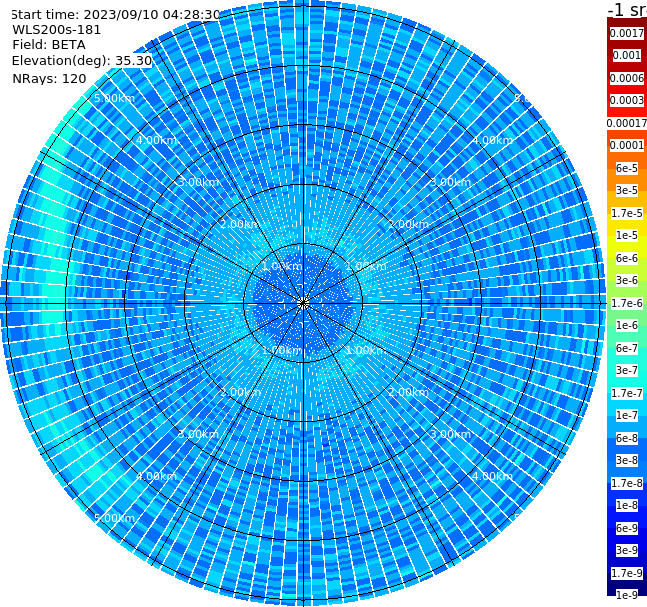Select the 6e-8 colorbar tick

click(627, 438)
